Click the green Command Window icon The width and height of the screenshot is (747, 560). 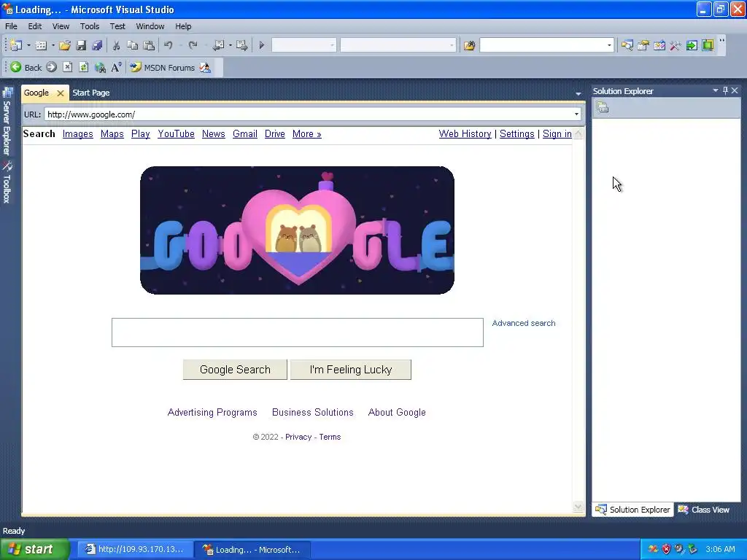coord(708,45)
